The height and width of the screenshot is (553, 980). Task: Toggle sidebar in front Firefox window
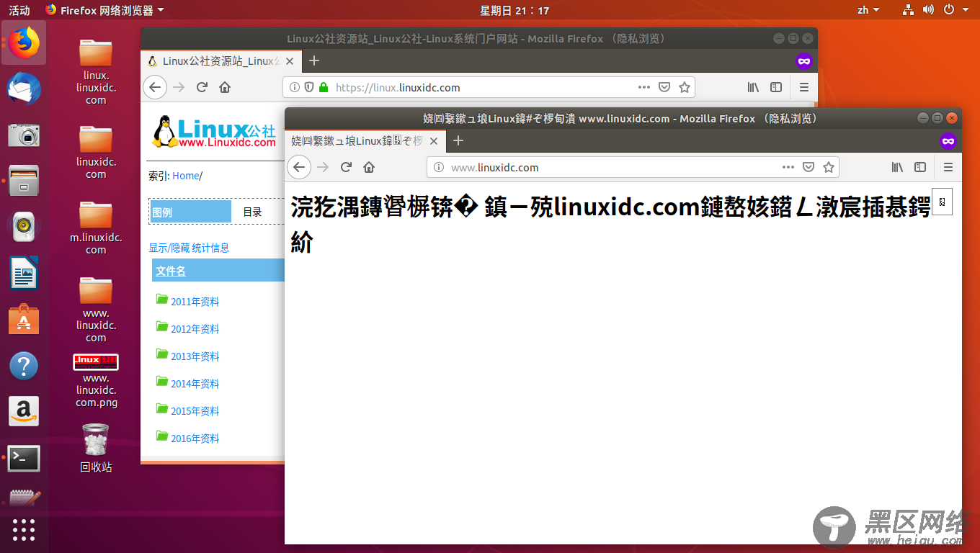click(920, 167)
